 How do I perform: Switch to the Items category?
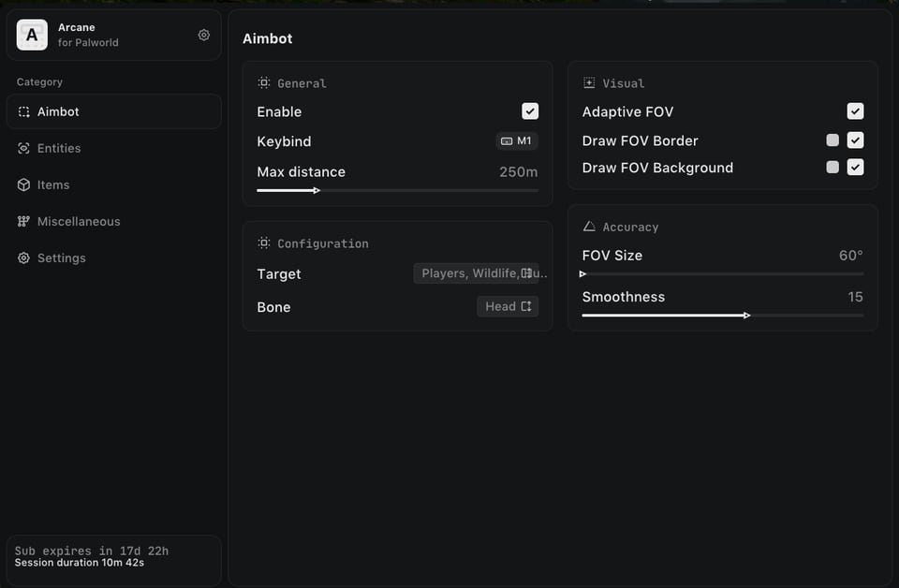pyautogui.click(x=113, y=185)
